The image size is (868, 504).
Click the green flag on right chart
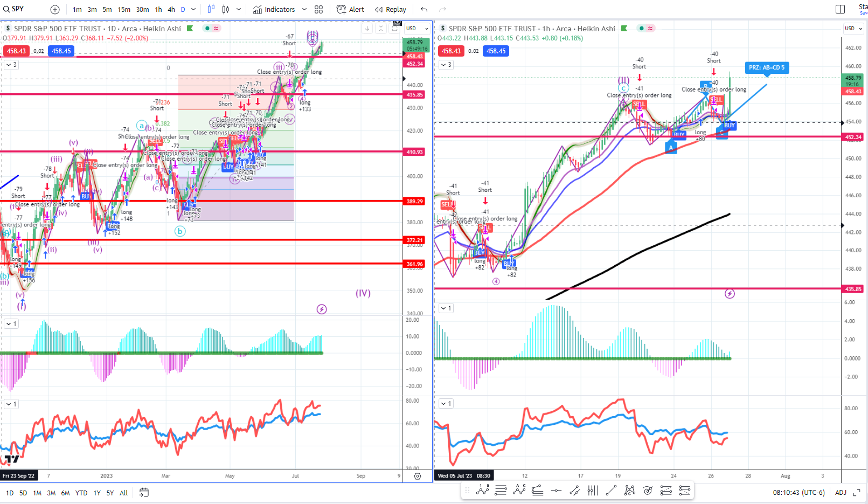coord(624,29)
